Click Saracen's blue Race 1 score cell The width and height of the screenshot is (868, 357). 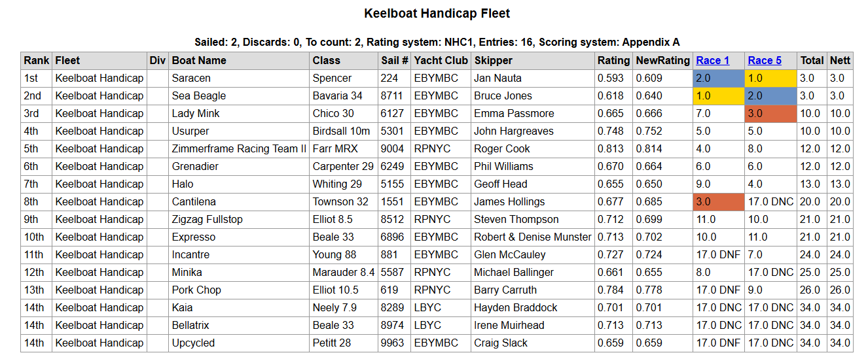(x=718, y=78)
